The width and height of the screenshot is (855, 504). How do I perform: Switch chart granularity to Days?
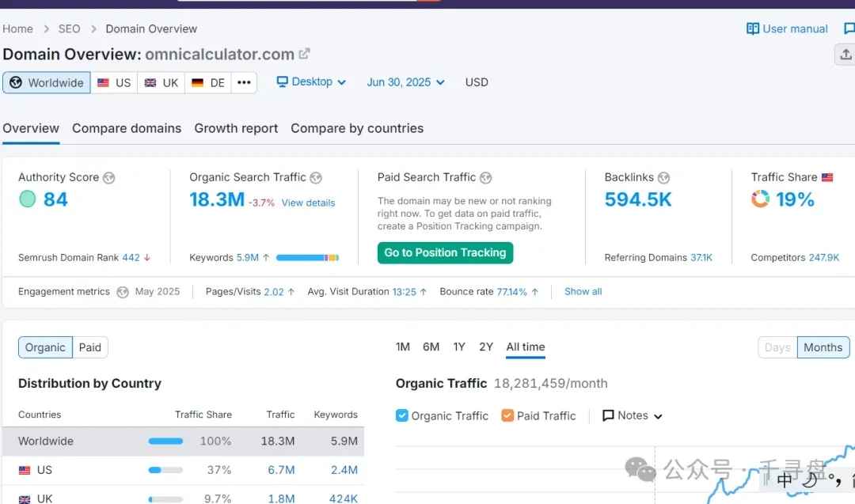tap(777, 347)
